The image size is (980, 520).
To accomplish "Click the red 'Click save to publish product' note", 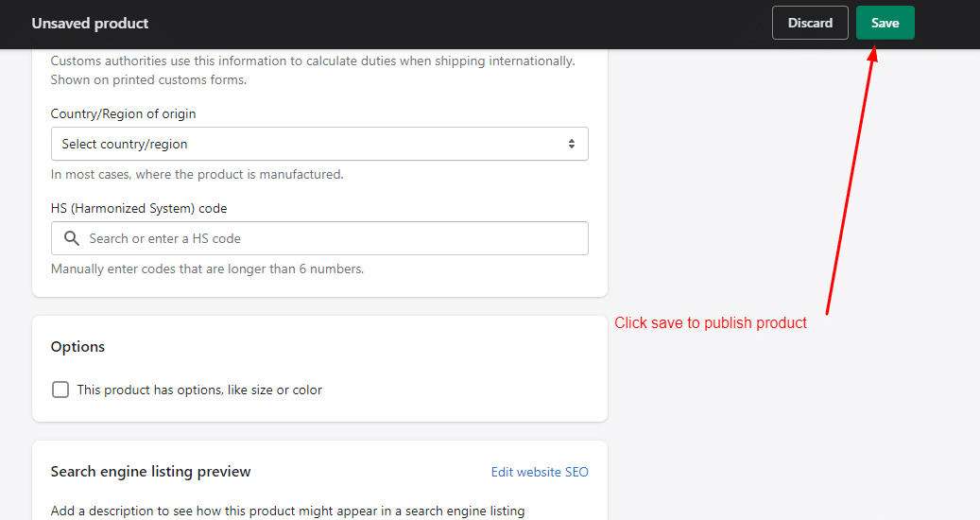I will pyautogui.click(x=711, y=323).
